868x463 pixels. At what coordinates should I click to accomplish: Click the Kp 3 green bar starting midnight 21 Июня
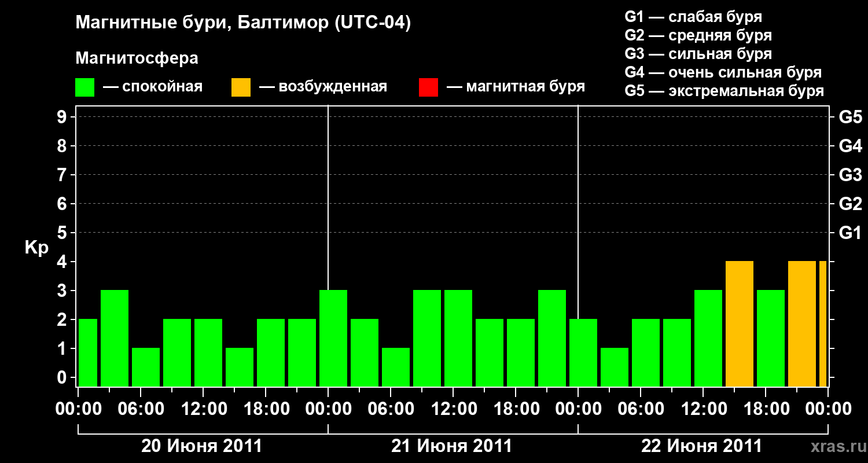(333, 339)
